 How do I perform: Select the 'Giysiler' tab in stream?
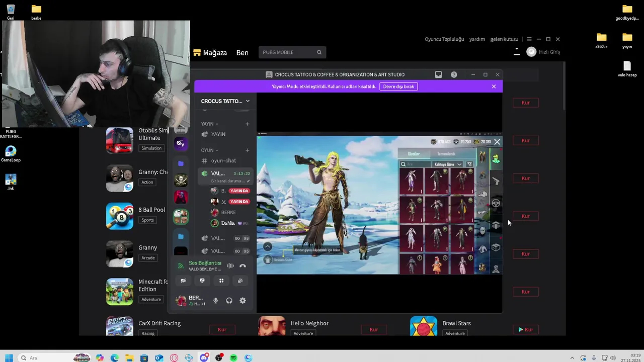[414, 154]
